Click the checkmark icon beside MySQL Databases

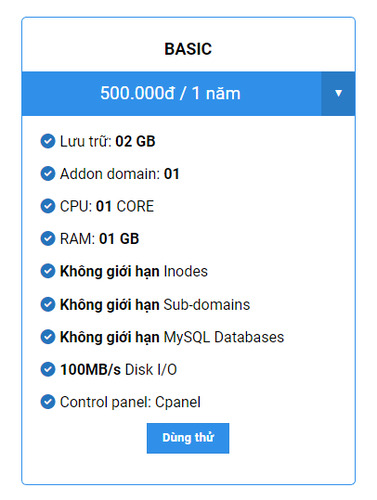48,337
